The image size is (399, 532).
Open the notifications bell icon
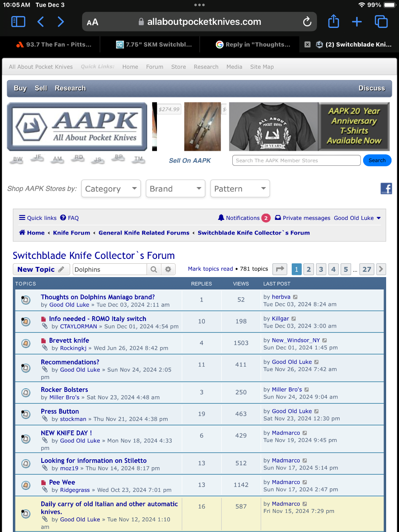click(x=221, y=218)
